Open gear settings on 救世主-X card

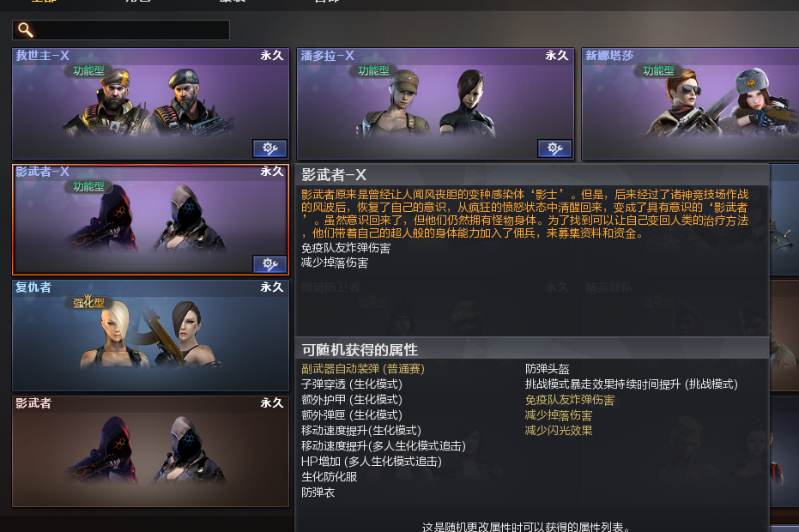(270, 148)
